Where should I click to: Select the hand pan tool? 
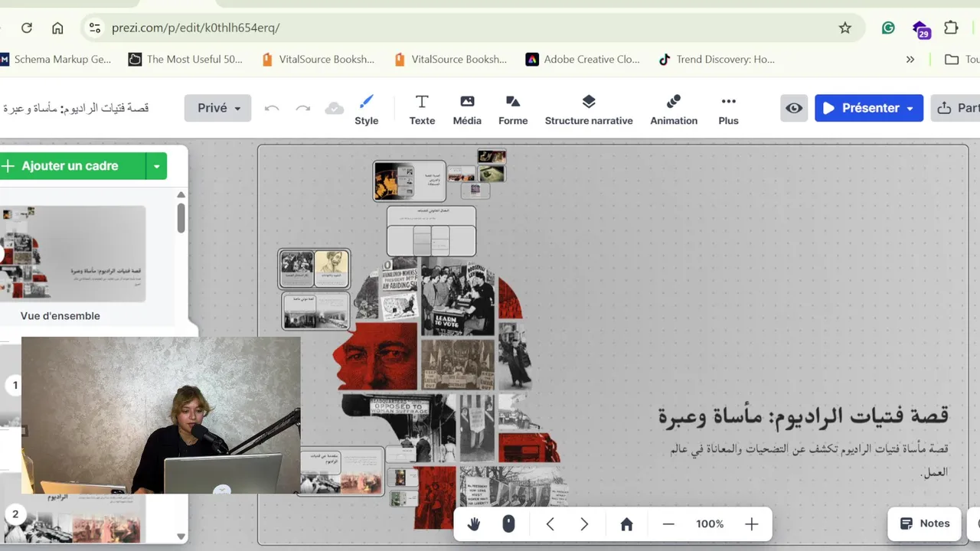(474, 524)
